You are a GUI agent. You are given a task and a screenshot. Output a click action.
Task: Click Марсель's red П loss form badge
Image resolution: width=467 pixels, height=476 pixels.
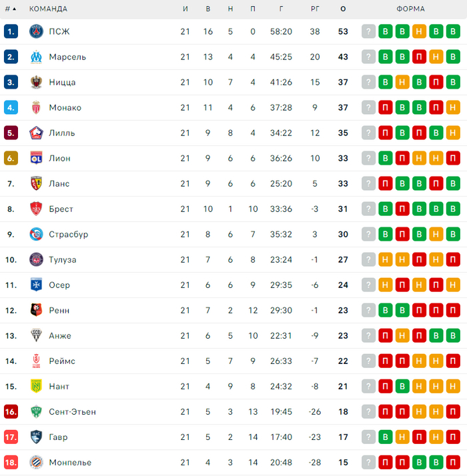(419, 57)
